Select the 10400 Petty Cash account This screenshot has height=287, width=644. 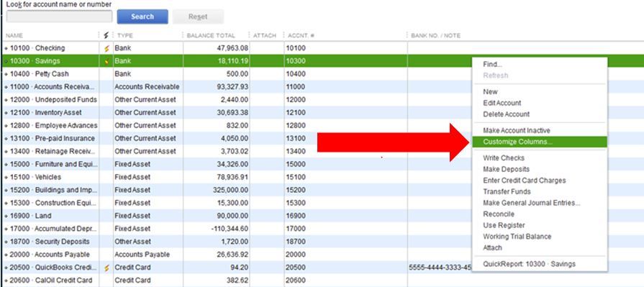40,74
